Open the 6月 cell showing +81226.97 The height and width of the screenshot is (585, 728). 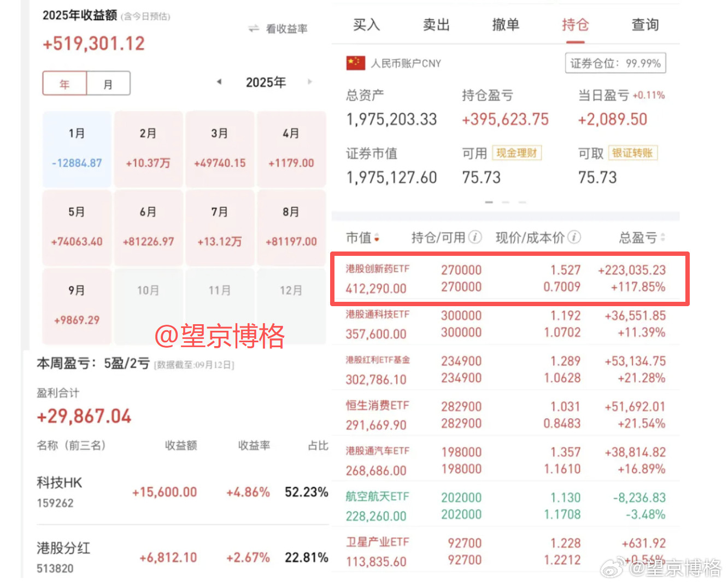coord(148,227)
